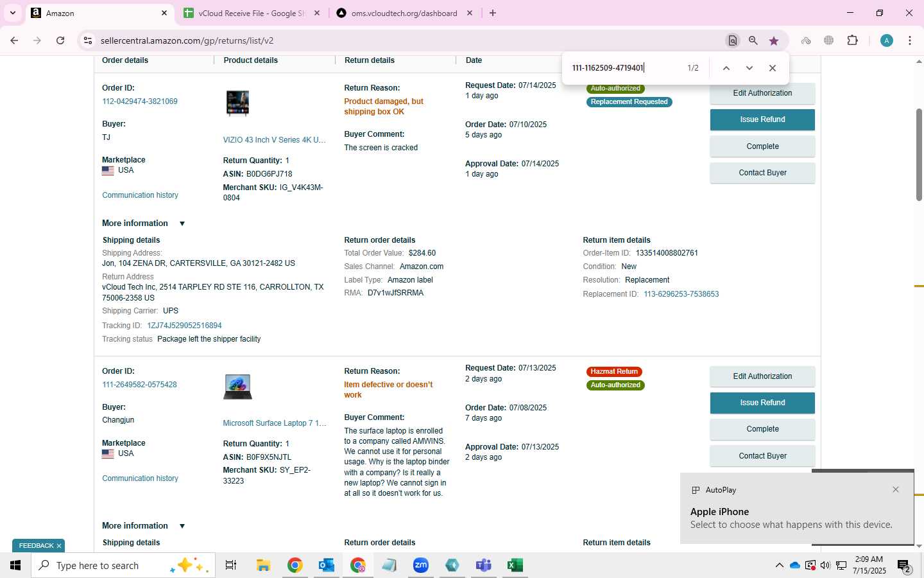
Task: Click the bookmark star icon
Action: point(774,40)
